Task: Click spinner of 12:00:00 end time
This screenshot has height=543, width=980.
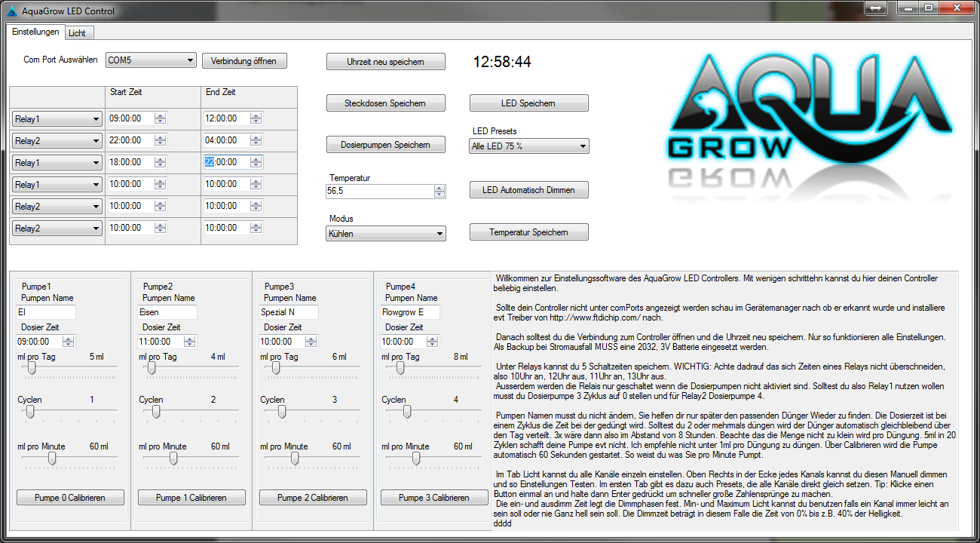Action: [256, 118]
